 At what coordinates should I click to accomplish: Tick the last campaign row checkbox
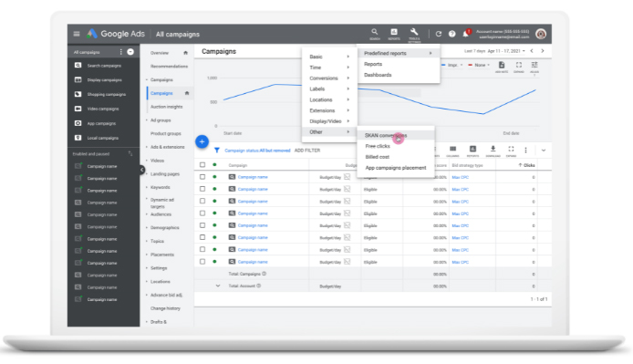(202, 262)
